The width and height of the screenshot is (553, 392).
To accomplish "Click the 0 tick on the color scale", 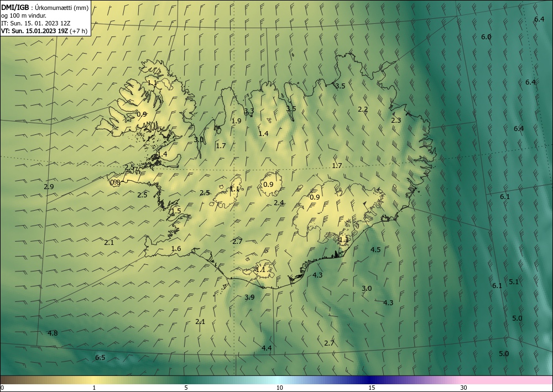I will (2, 388).
